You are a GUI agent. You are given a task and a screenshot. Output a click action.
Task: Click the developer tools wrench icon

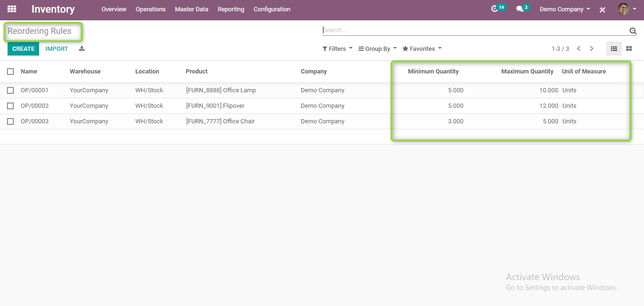tap(602, 9)
